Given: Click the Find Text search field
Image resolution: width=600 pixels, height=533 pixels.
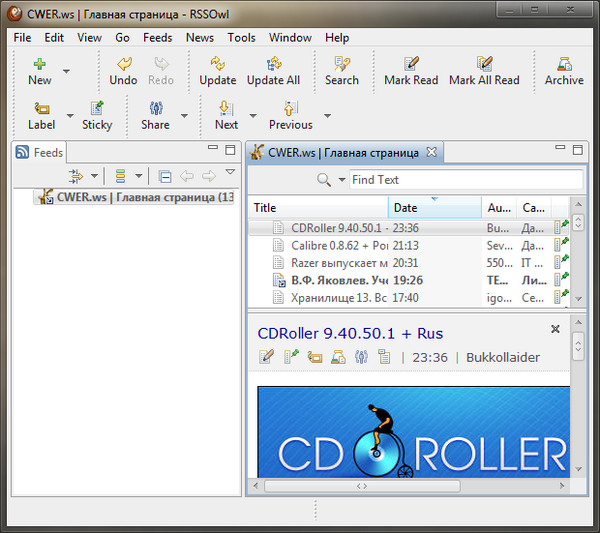Looking at the screenshot, I should (x=465, y=180).
